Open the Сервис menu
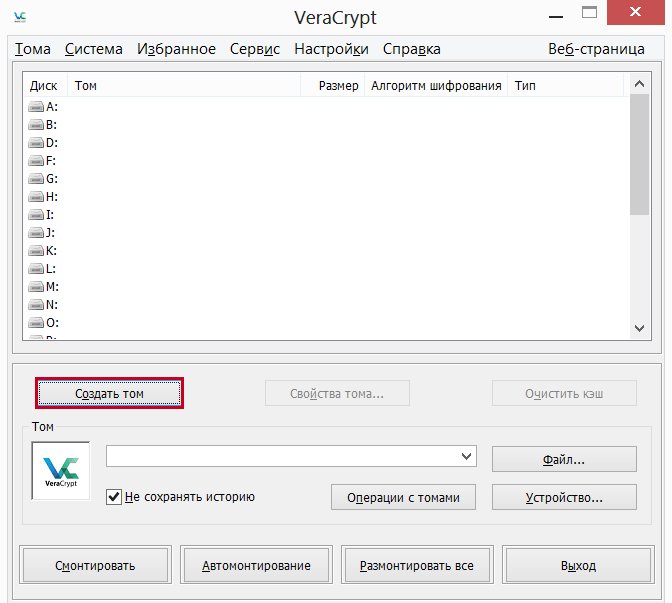This screenshot has width=672, height=603. click(255, 49)
